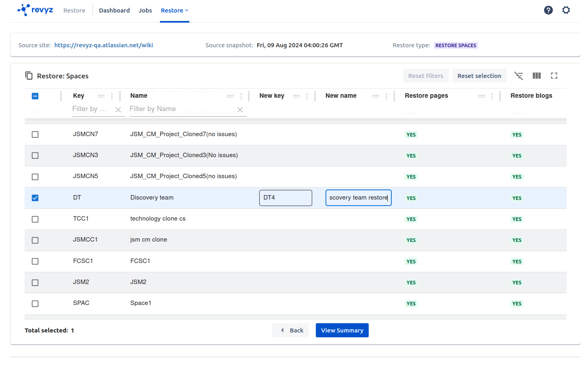Toggle the select-all header checkbox

coord(35,96)
